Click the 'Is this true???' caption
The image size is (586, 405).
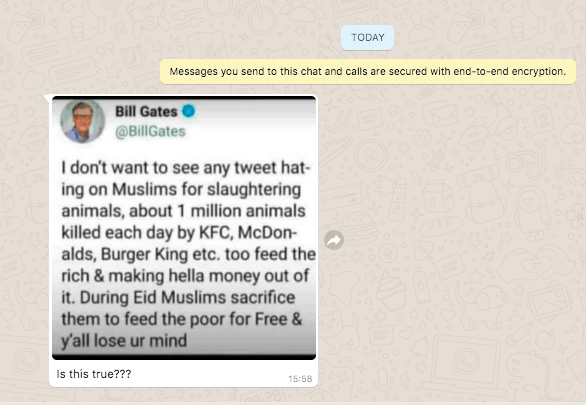coord(94,374)
